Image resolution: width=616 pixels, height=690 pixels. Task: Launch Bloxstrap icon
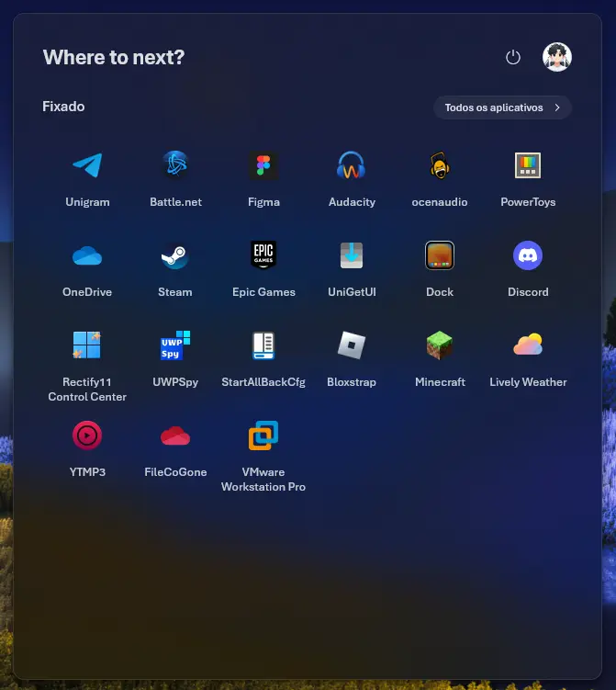point(352,345)
